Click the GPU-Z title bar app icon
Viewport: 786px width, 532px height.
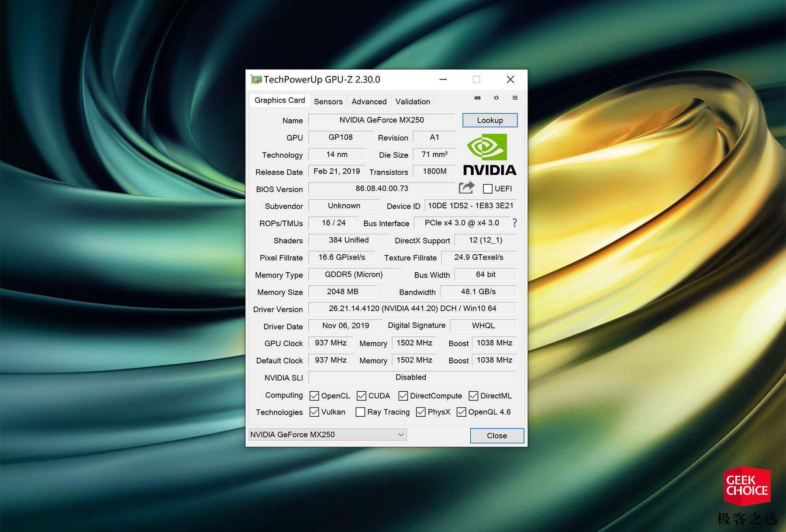pos(256,79)
